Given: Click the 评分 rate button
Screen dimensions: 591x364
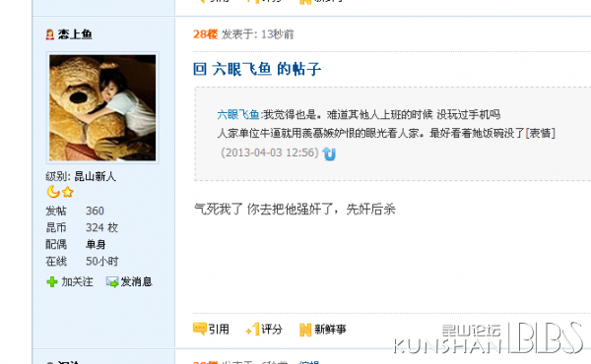Looking at the screenshot, I should pyautogui.click(x=272, y=330).
